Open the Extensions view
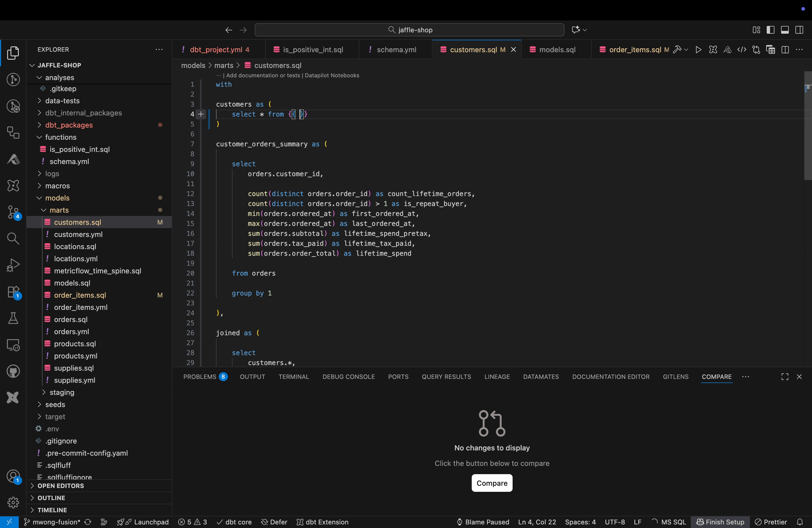Image resolution: width=812 pixels, height=528 pixels. coord(13,292)
